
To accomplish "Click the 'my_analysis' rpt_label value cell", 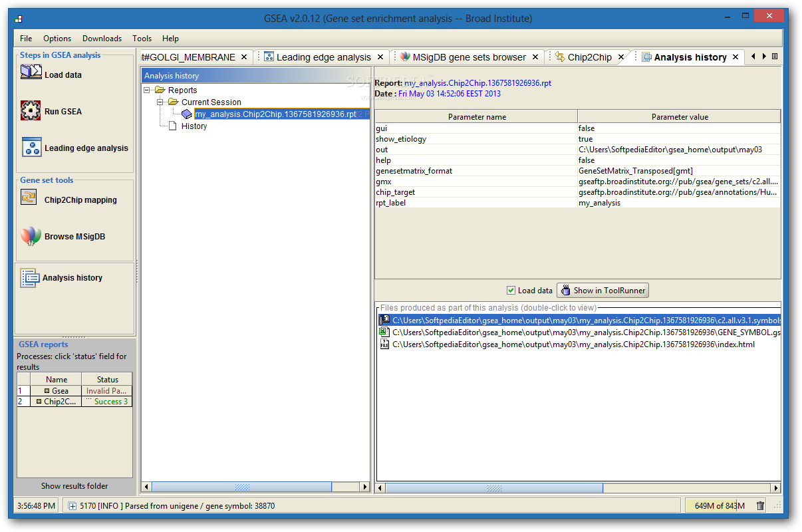I will (x=679, y=203).
